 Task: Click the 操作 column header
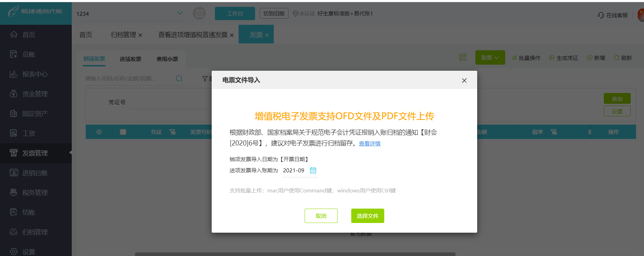pyautogui.click(x=614, y=132)
